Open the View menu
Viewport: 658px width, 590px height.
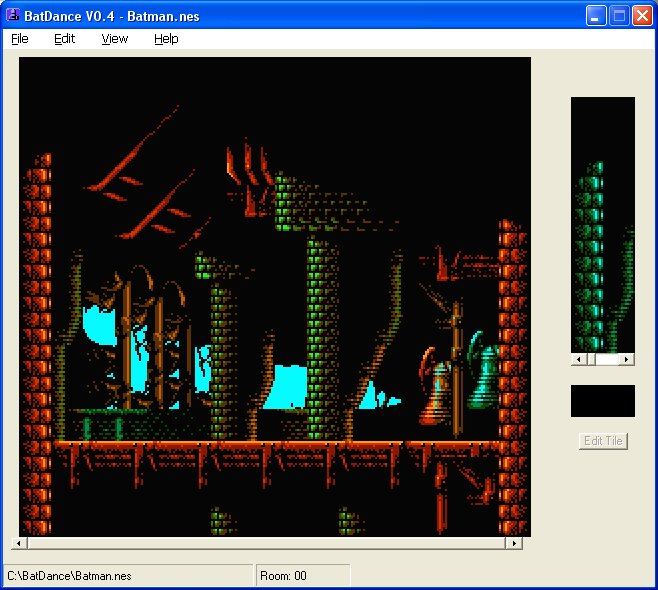115,39
